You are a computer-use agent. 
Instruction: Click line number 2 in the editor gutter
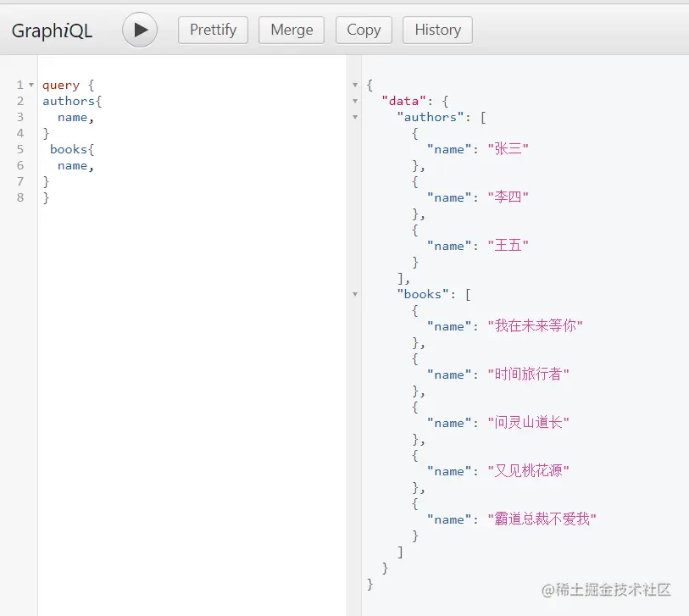pos(20,101)
